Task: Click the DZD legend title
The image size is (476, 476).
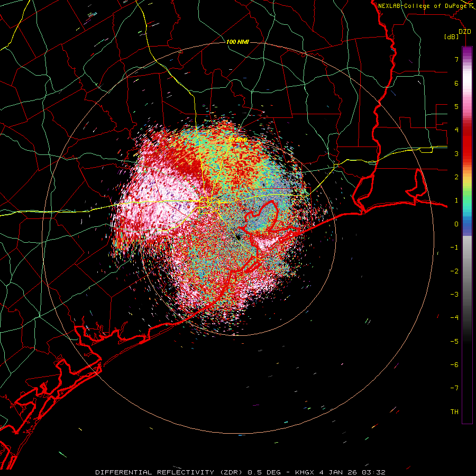Action: tap(464, 32)
